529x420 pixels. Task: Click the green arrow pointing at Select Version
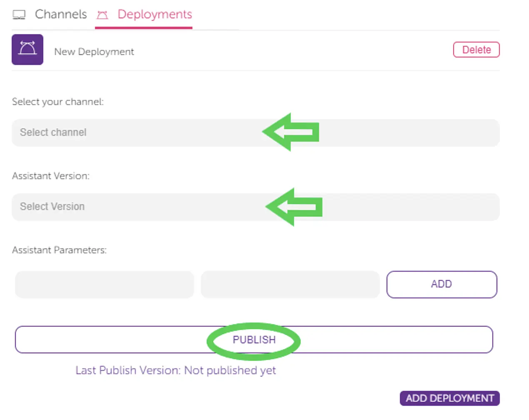click(294, 207)
